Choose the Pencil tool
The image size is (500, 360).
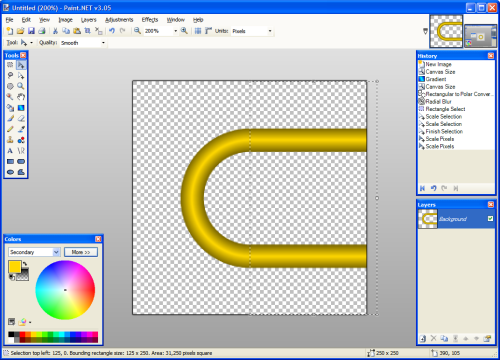pyautogui.click(x=10, y=129)
